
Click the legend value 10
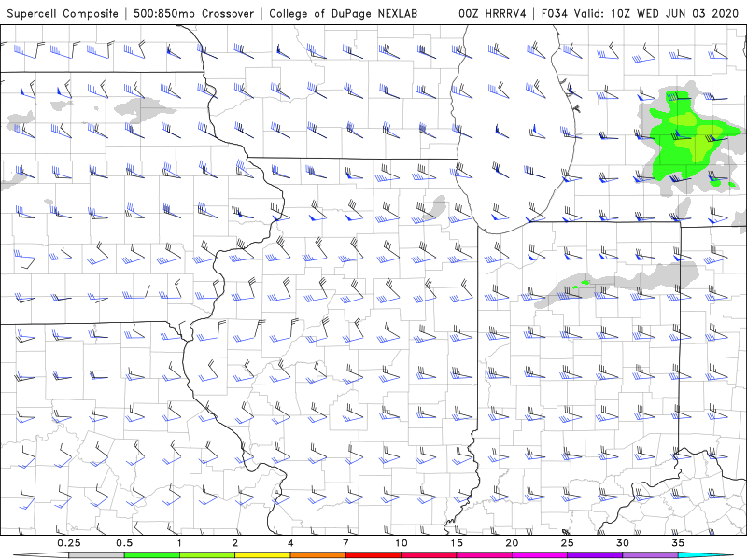tap(402, 543)
